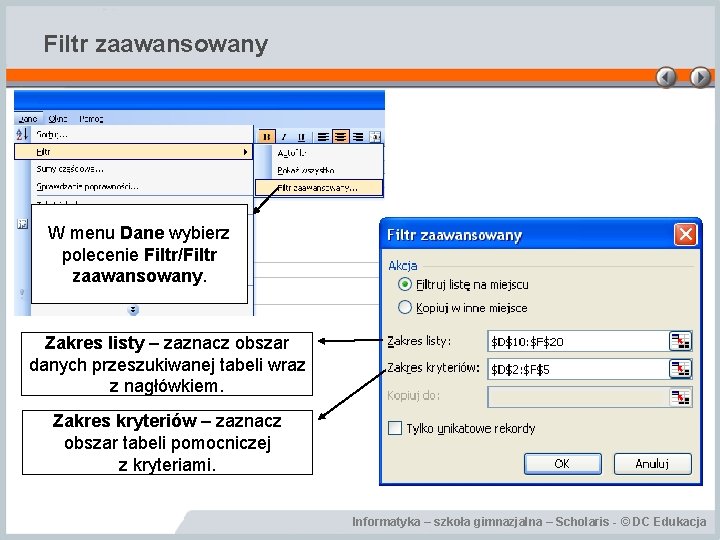Toggle italic formatting in the toolbar
The height and width of the screenshot is (540, 720).
(x=284, y=136)
